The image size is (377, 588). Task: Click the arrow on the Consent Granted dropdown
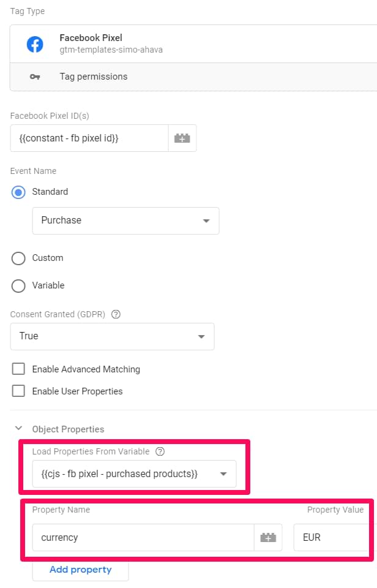[201, 336]
